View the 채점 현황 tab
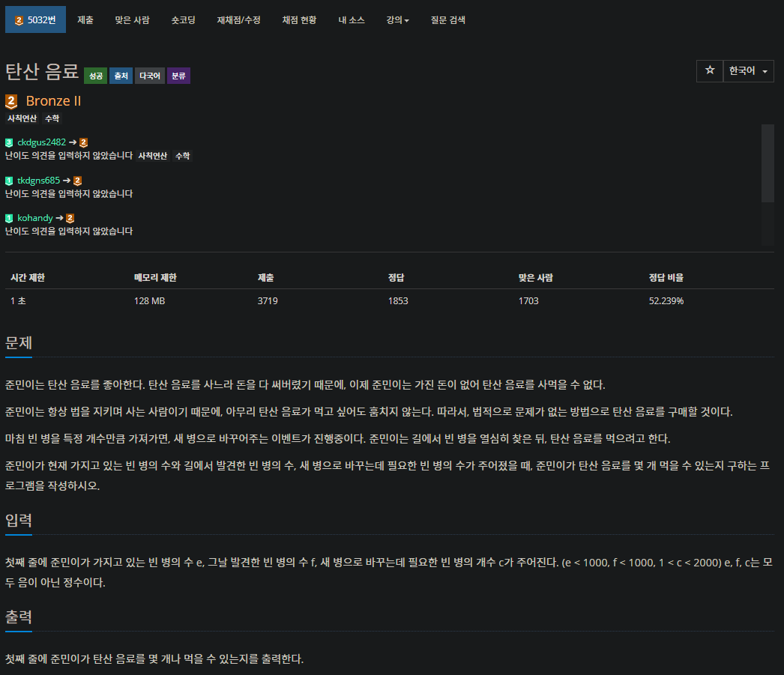784x675 pixels. 299,20
